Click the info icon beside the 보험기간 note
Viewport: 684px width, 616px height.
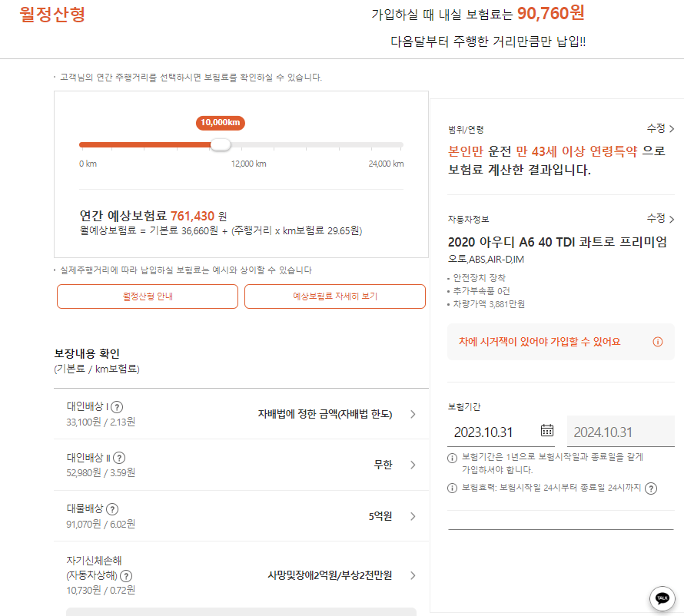(x=450, y=458)
